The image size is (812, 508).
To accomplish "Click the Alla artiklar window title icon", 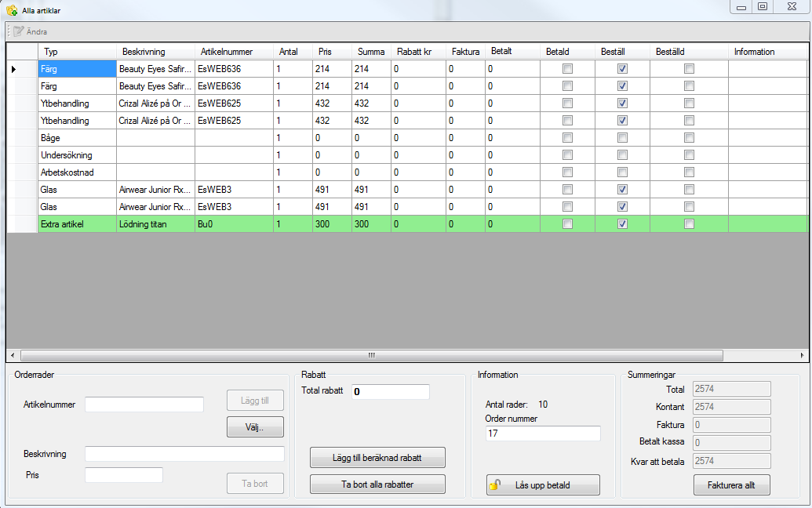I will 12,10.
